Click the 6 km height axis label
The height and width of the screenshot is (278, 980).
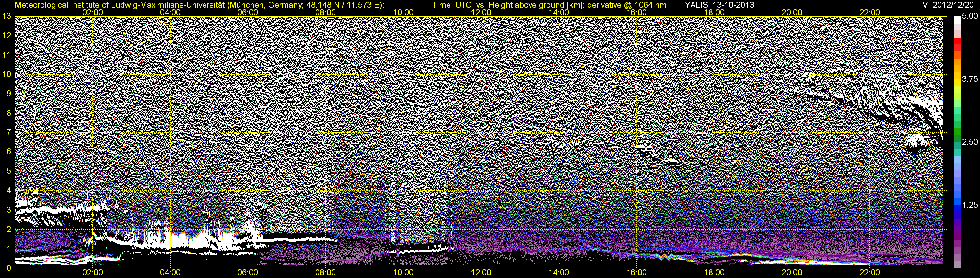coord(9,152)
